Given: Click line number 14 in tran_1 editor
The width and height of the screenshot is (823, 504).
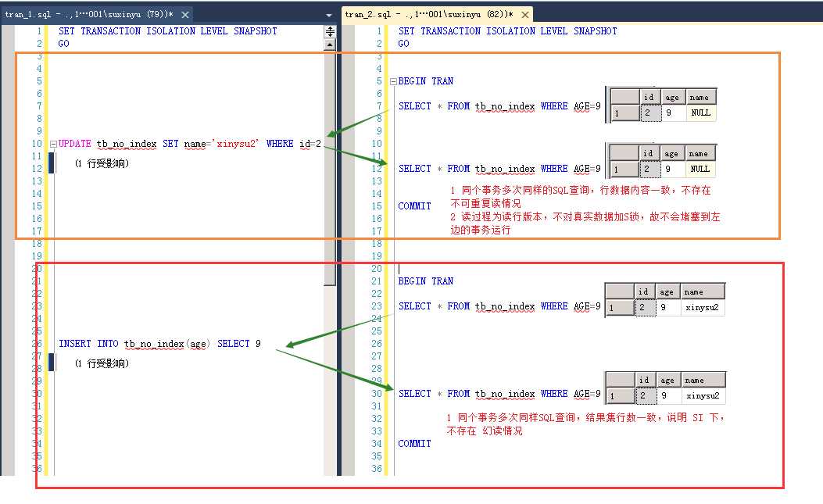Looking at the screenshot, I should tap(37, 193).
